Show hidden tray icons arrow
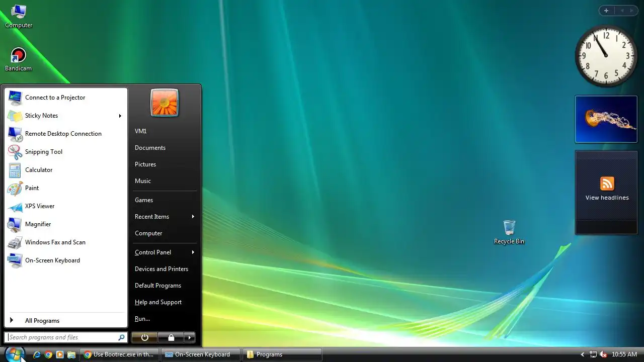The width and height of the screenshot is (644, 362). point(583,354)
